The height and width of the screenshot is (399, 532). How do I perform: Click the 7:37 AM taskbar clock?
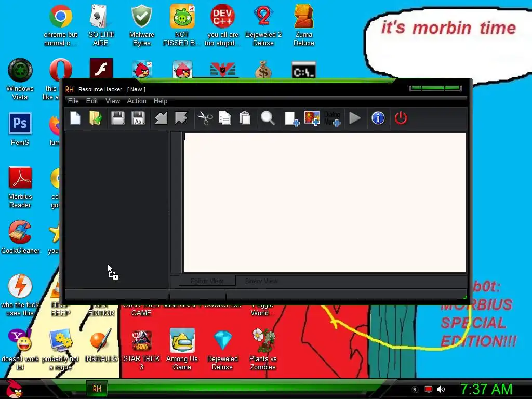pos(486,389)
